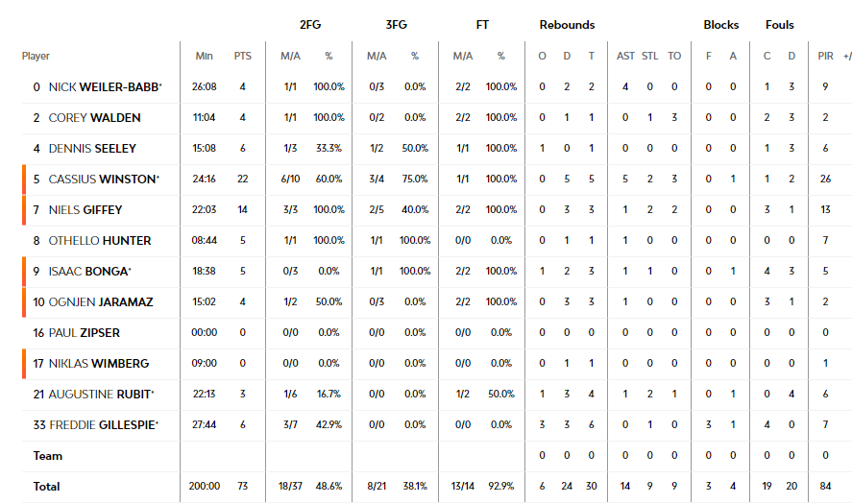Select Niklas Wimberg player name

pyautogui.click(x=98, y=364)
